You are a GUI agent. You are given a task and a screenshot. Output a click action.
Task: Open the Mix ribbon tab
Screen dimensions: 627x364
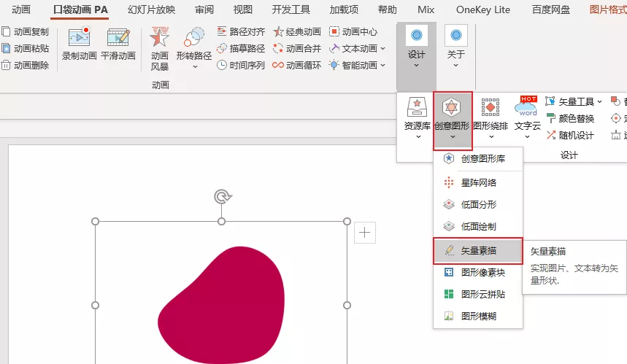[x=426, y=9]
